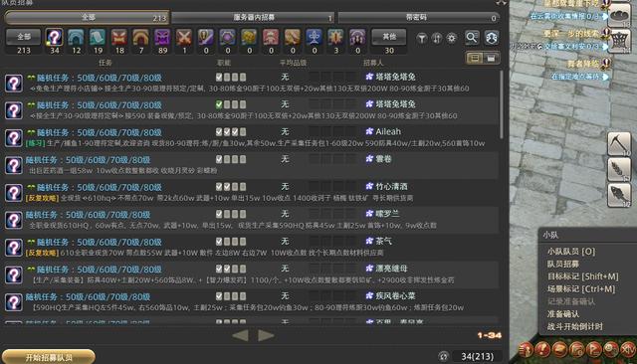637x364 pixels.
Task: Open the listing recruited by Aileah
Action: [x=251, y=137]
